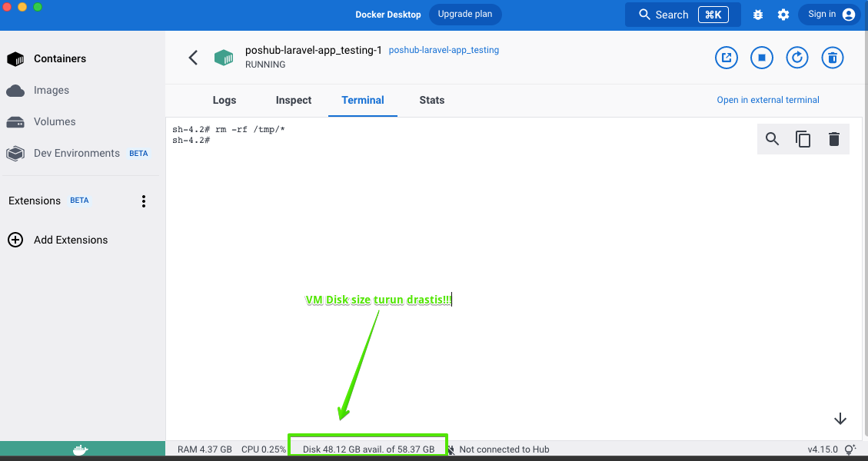Click the Not connected to Hub text

point(504,449)
